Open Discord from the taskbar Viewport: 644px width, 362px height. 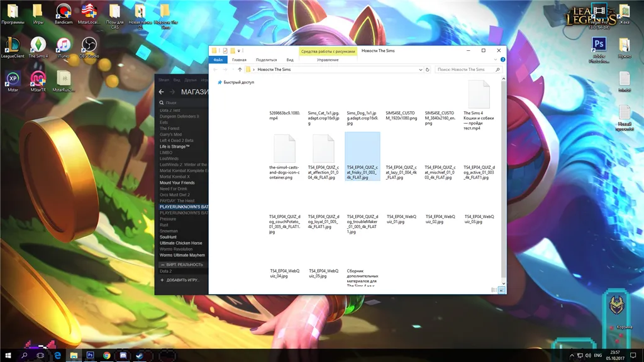click(123, 356)
